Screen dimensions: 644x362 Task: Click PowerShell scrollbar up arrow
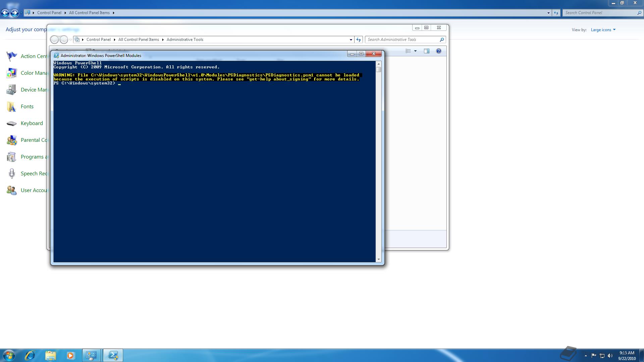coord(379,64)
